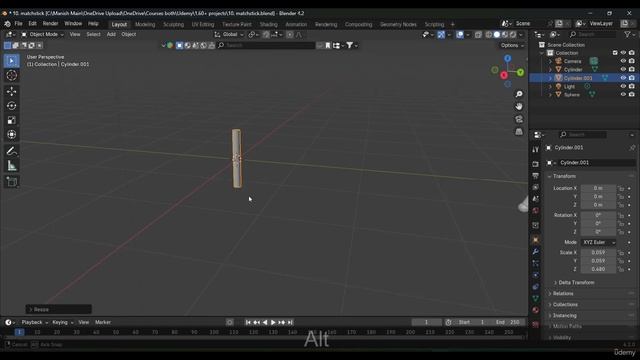The width and height of the screenshot is (640, 360).
Task: Select the Transform tool
Action: click(x=11, y=134)
